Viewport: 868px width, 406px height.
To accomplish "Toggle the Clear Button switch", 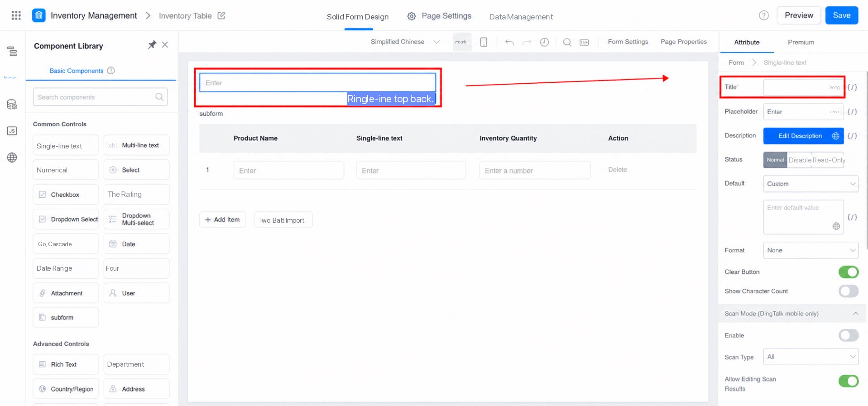I will point(848,272).
